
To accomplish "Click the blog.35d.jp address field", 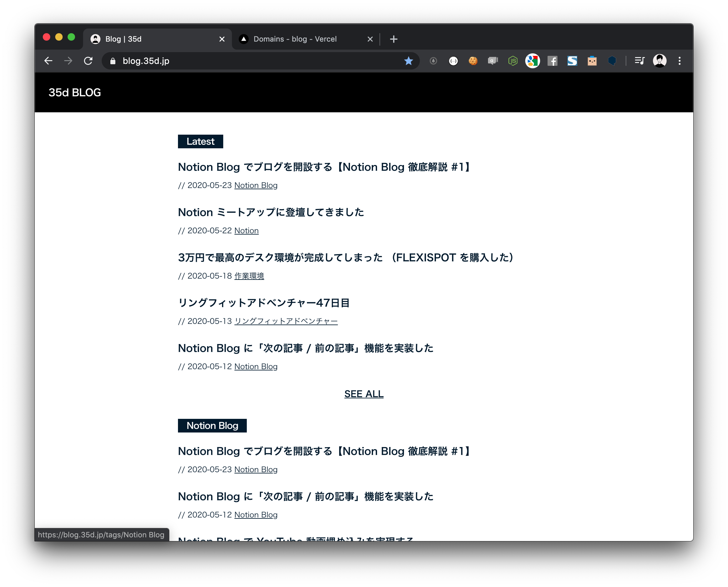I will coord(260,61).
